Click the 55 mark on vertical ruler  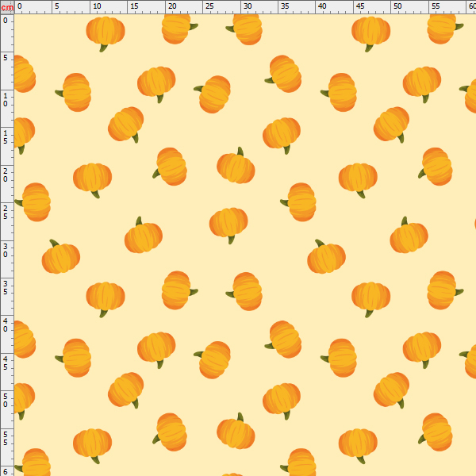click(x=6, y=439)
